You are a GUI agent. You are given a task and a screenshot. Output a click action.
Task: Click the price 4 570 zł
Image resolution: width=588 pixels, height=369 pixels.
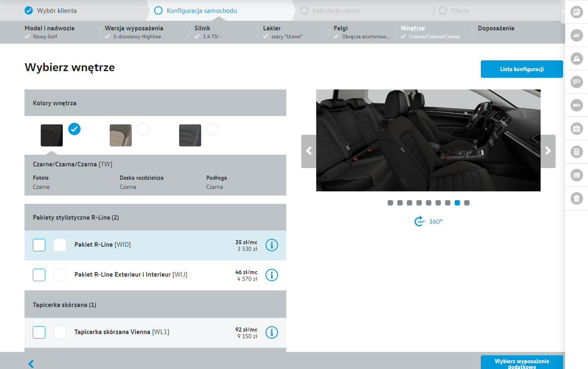click(247, 279)
